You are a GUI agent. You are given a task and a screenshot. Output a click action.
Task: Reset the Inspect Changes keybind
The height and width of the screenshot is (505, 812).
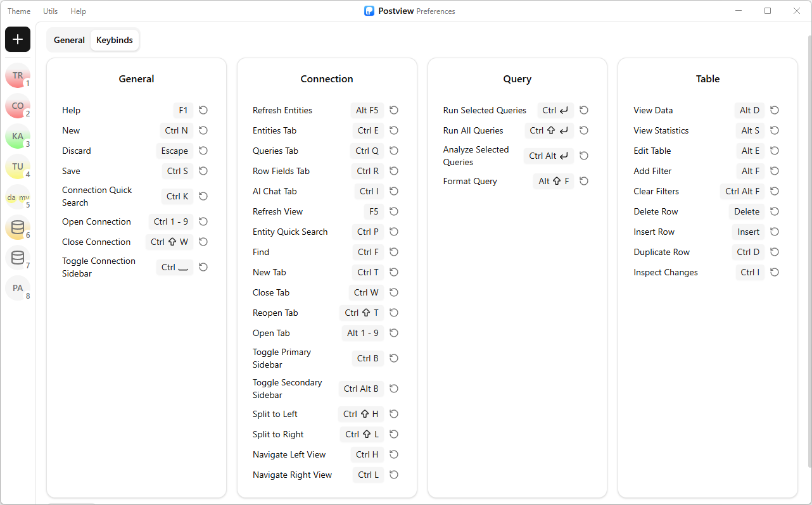pyautogui.click(x=775, y=272)
